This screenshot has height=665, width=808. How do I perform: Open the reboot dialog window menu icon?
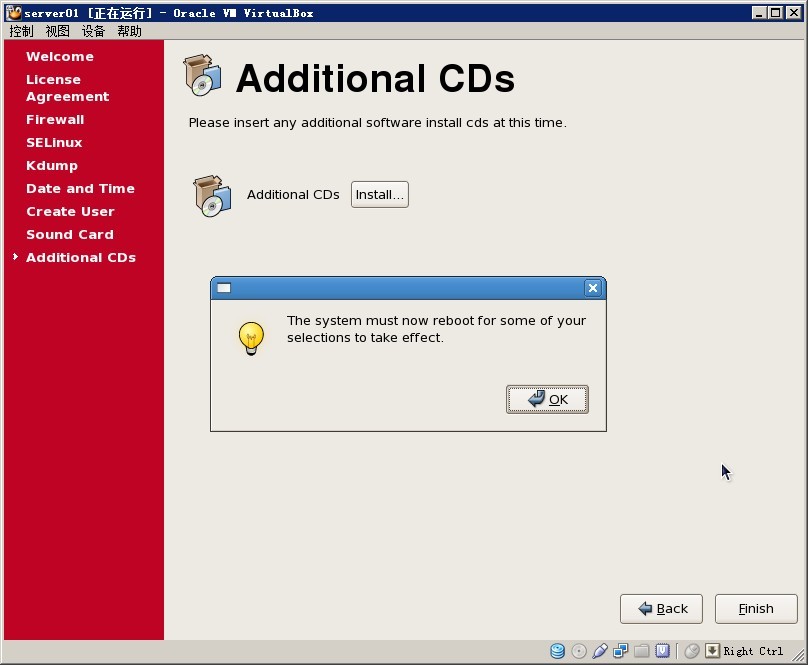coord(224,288)
